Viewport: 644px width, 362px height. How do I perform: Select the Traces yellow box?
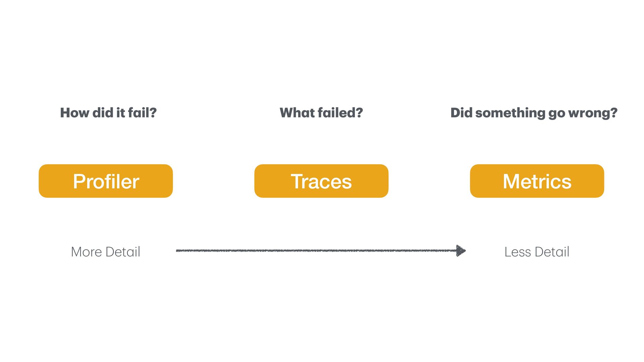pyautogui.click(x=321, y=181)
